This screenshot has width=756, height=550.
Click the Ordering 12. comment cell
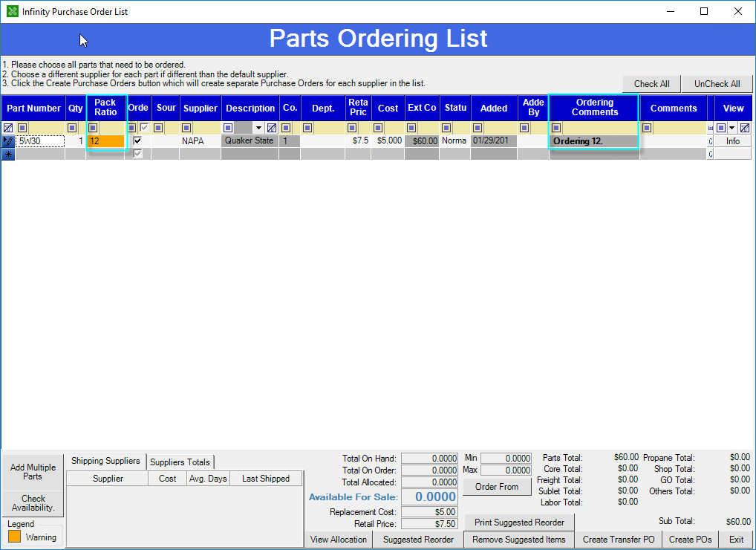[595, 141]
